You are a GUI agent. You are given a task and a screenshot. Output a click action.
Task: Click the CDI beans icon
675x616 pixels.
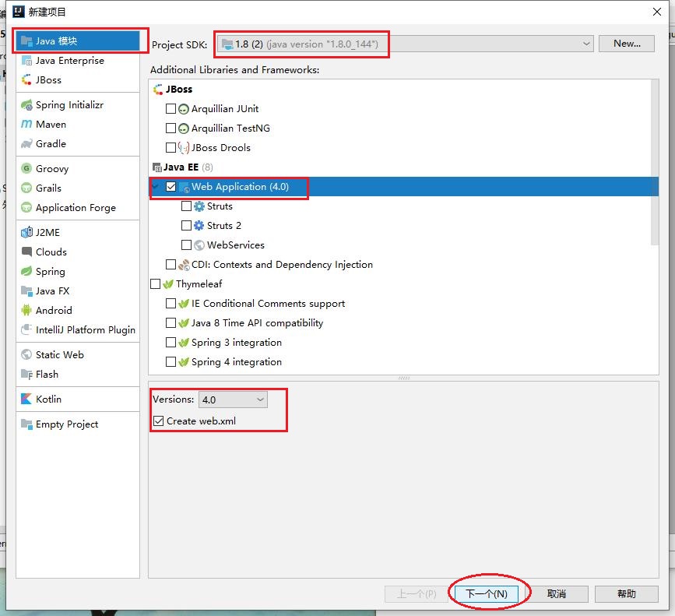pos(184,265)
